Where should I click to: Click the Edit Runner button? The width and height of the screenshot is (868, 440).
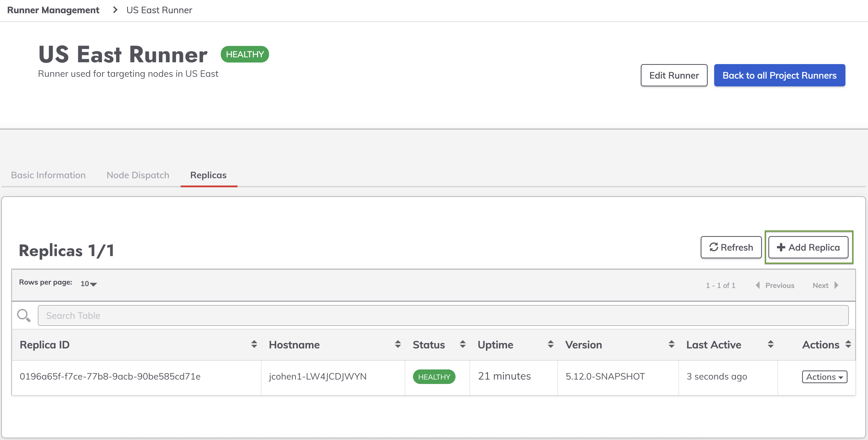[x=674, y=75]
